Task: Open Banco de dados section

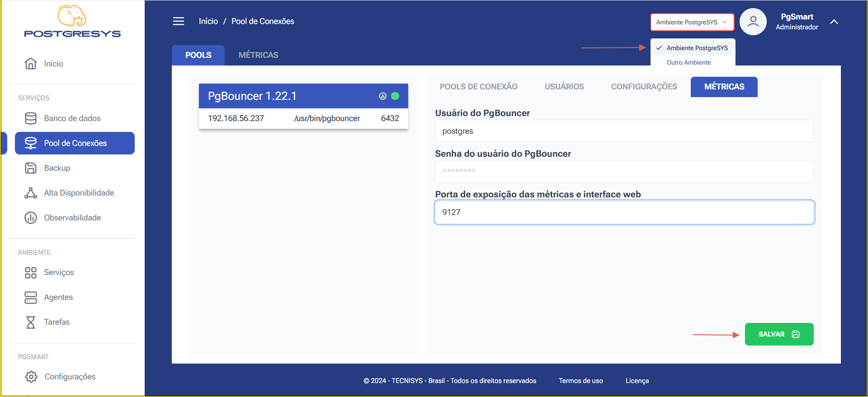Action: [x=72, y=118]
